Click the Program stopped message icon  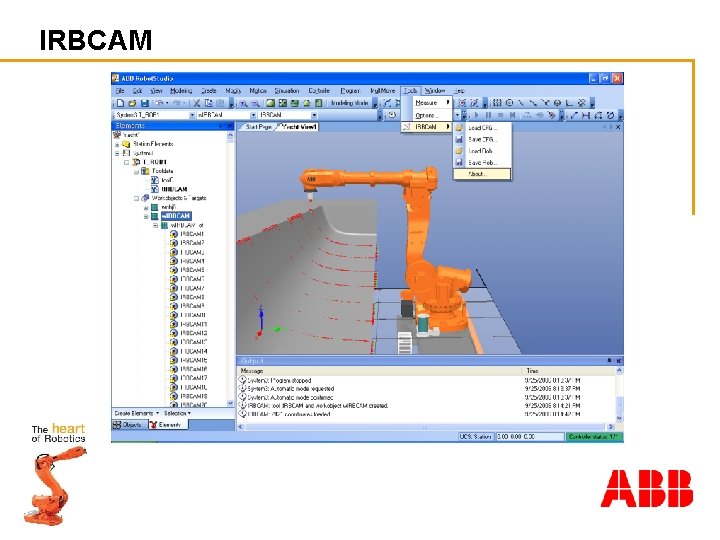click(x=242, y=380)
